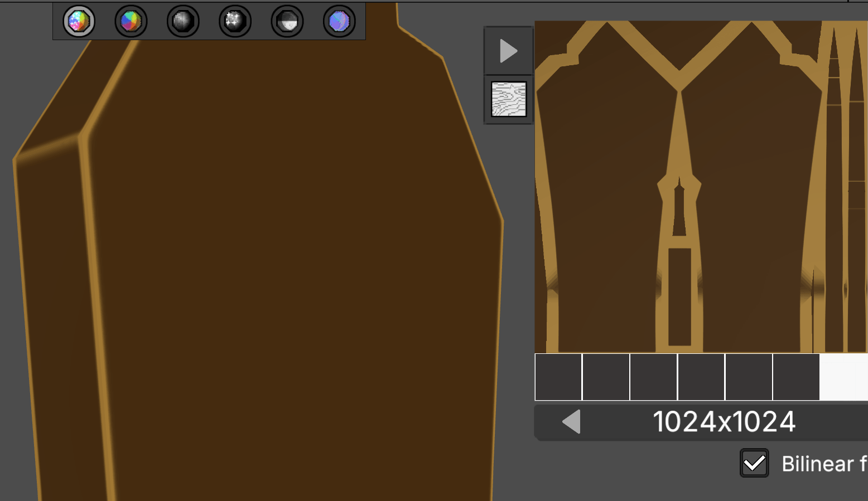Select the sixth dark slot next to white swatch
This screenshot has height=501, width=868.
point(796,377)
